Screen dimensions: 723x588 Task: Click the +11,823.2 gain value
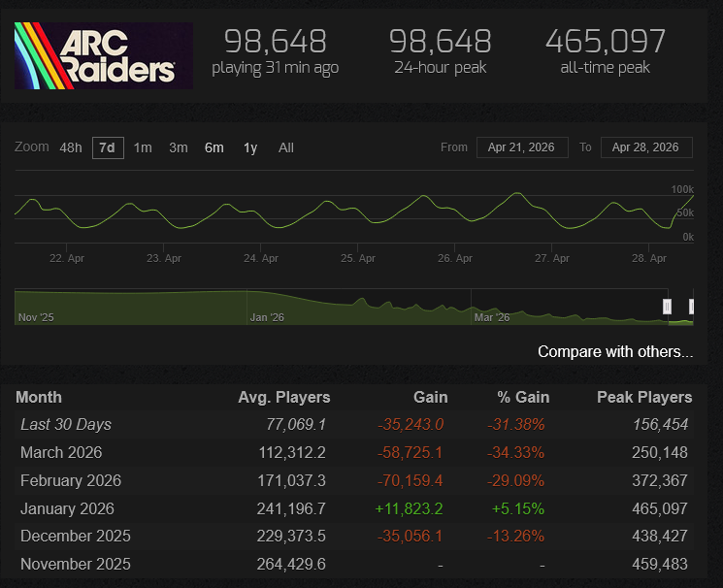pos(409,508)
